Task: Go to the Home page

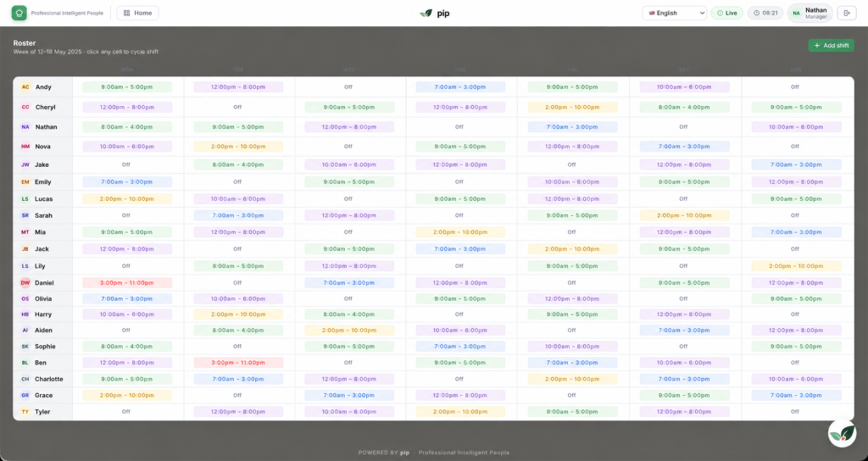Action: (x=138, y=14)
